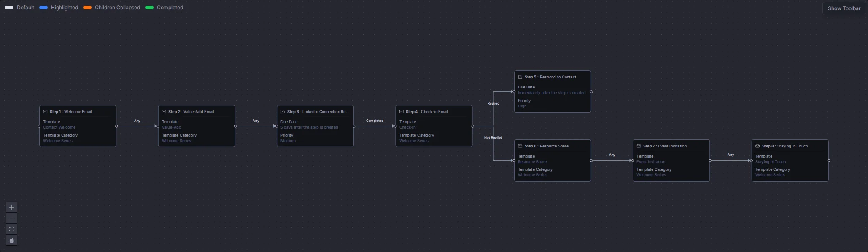Click the Resource Share template value
Viewport: 868px width, 252px height.
tap(532, 162)
